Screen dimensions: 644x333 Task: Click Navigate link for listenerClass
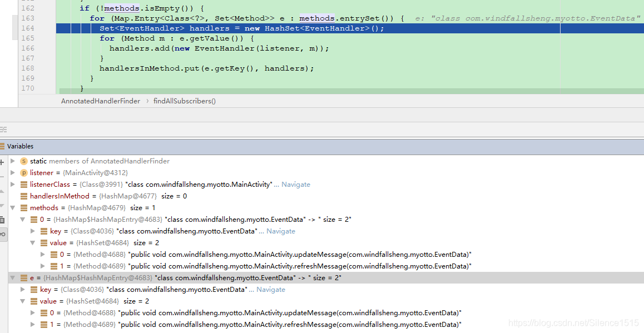pyautogui.click(x=296, y=185)
